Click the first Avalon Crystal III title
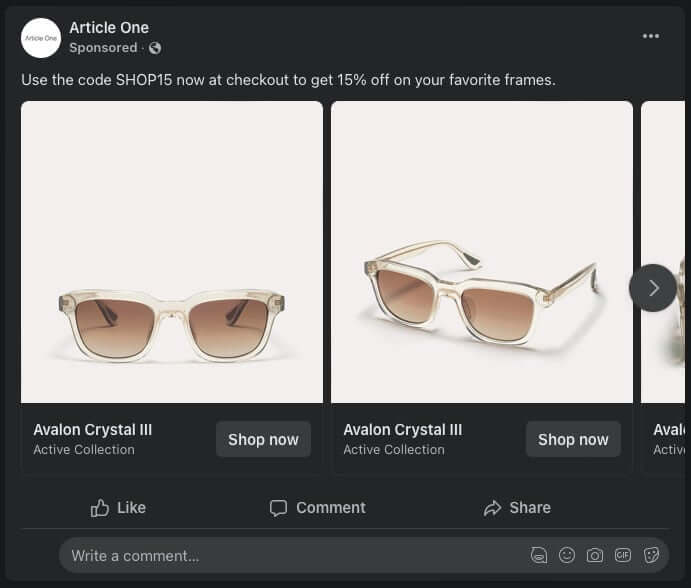The image size is (691, 588). [93, 430]
